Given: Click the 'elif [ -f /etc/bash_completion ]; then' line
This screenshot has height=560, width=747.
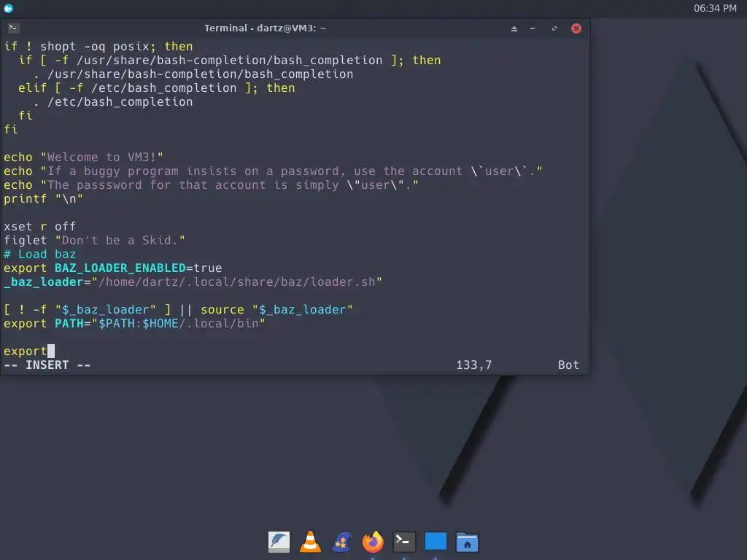Looking at the screenshot, I should click(156, 87).
